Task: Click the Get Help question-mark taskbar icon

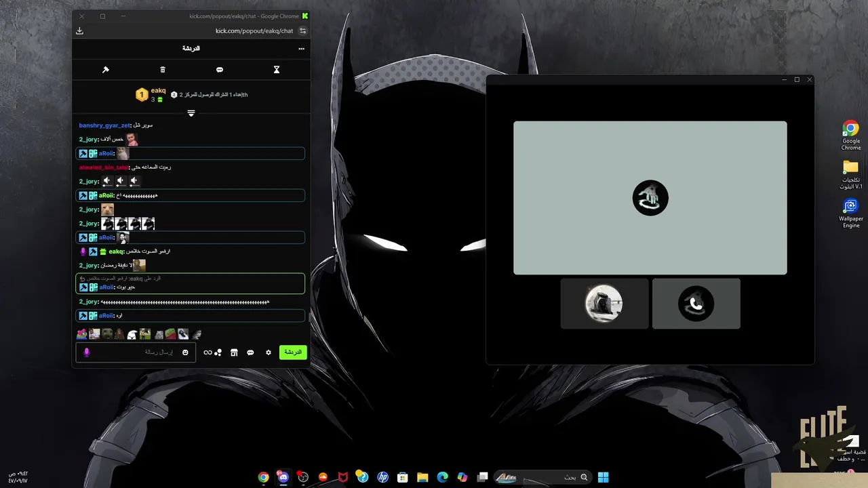Action: (363, 477)
